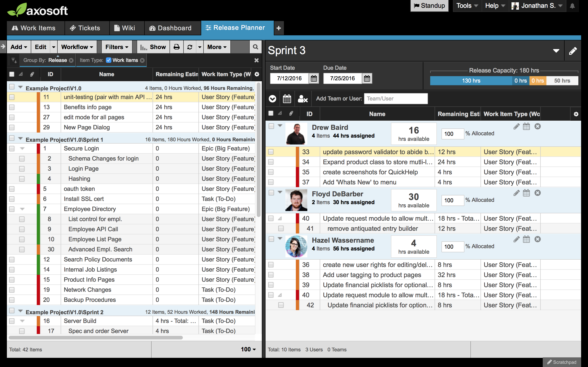Open search with the magnifier icon
Screen dimensions: 588x367
255,47
